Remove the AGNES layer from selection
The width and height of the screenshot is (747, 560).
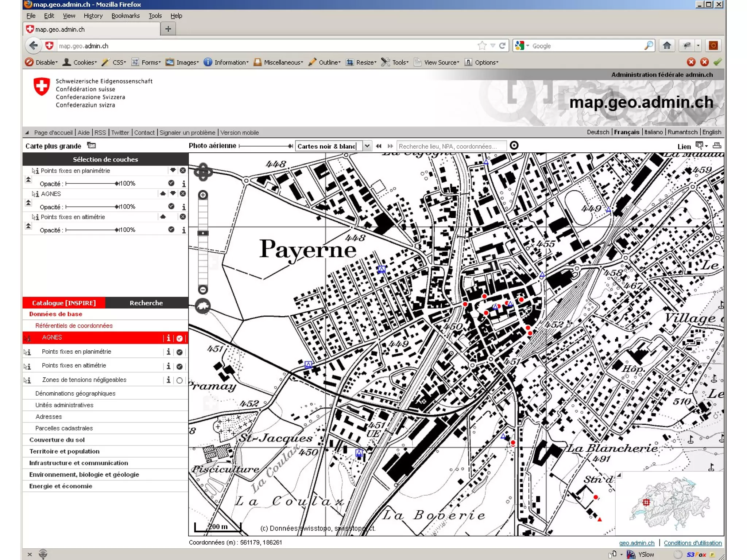(x=183, y=194)
